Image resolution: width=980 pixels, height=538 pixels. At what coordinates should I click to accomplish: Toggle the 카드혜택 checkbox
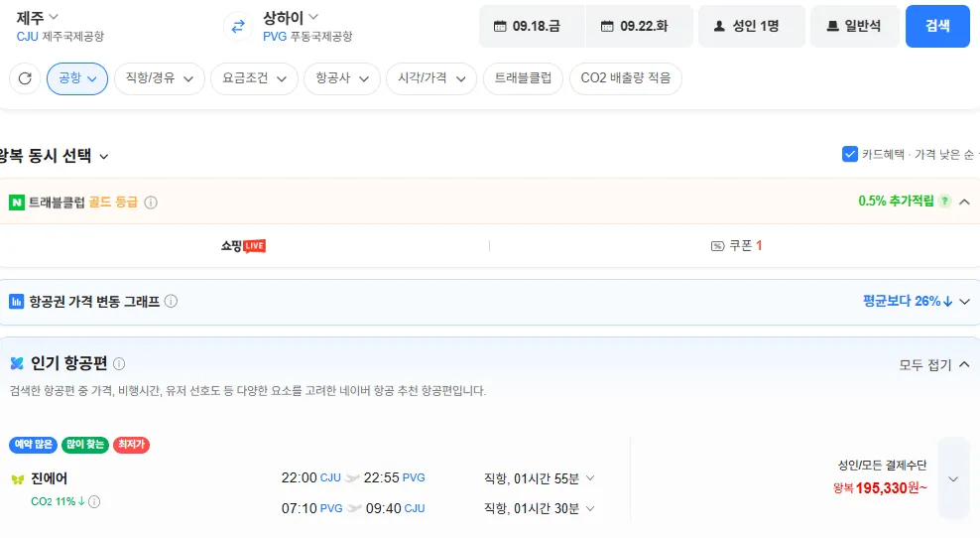pos(850,154)
